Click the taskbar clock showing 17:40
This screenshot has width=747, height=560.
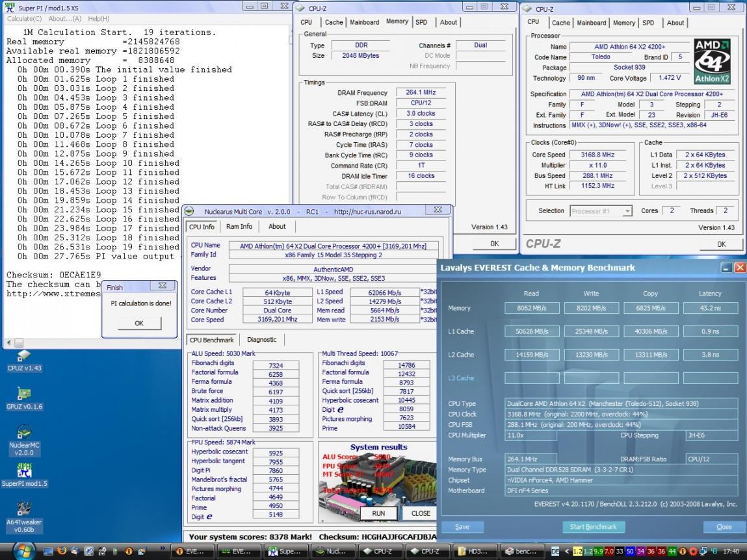pyautogui.click(x=731, y=552)
